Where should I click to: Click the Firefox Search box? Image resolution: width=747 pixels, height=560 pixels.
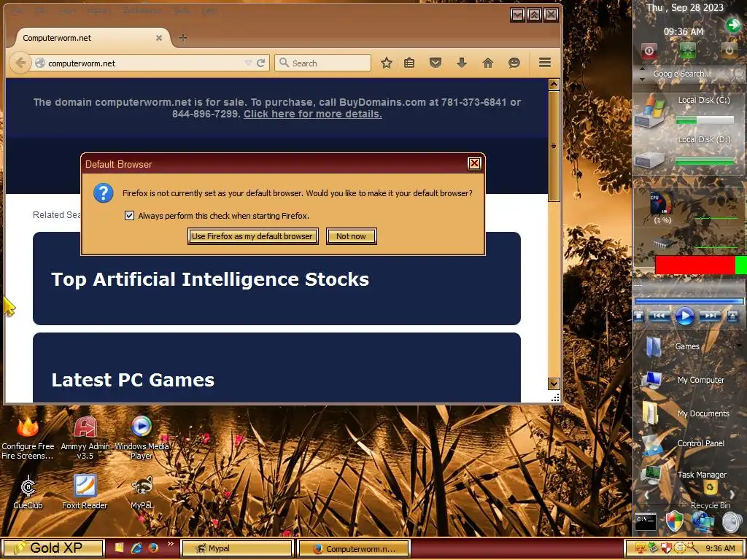322,63
